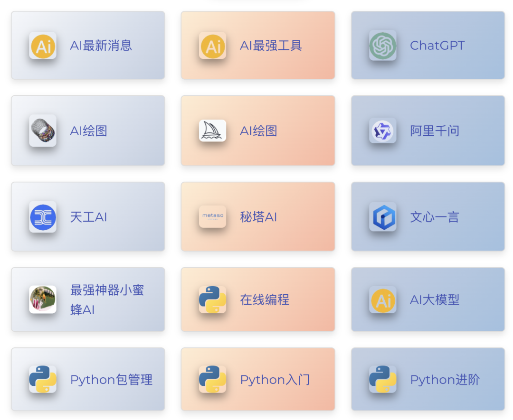Click the Ai icon beside AI最强工具
This screenshot has height=420, width=513.
(x=213, y=46)
